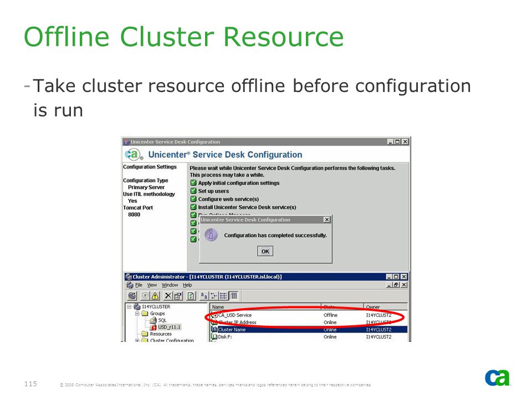This screenshot has height=399, width=532.
Task: Open the Properties toolbar icon
Action: point(178,296)
